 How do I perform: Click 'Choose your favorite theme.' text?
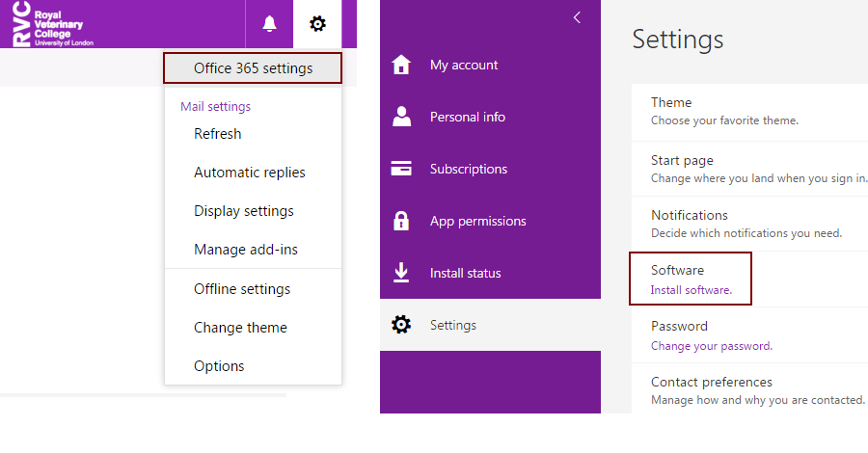(x=724, y=120)
